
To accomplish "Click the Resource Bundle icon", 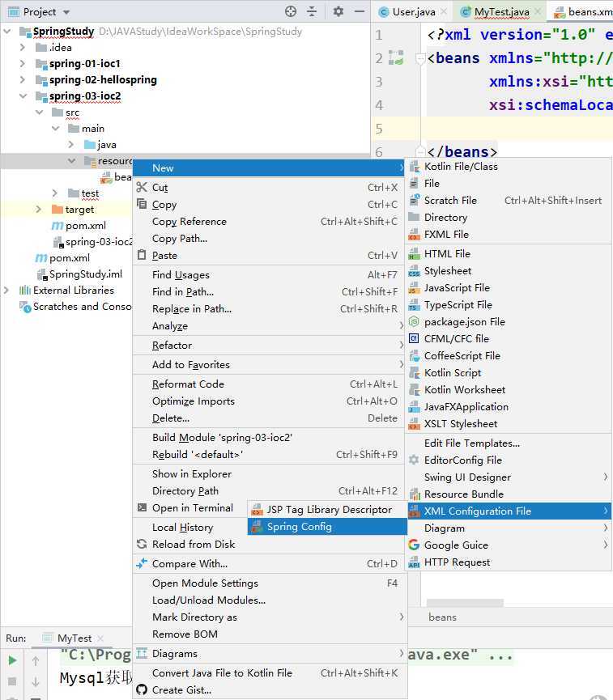I will pyautogui.click(x=414, y=494).
